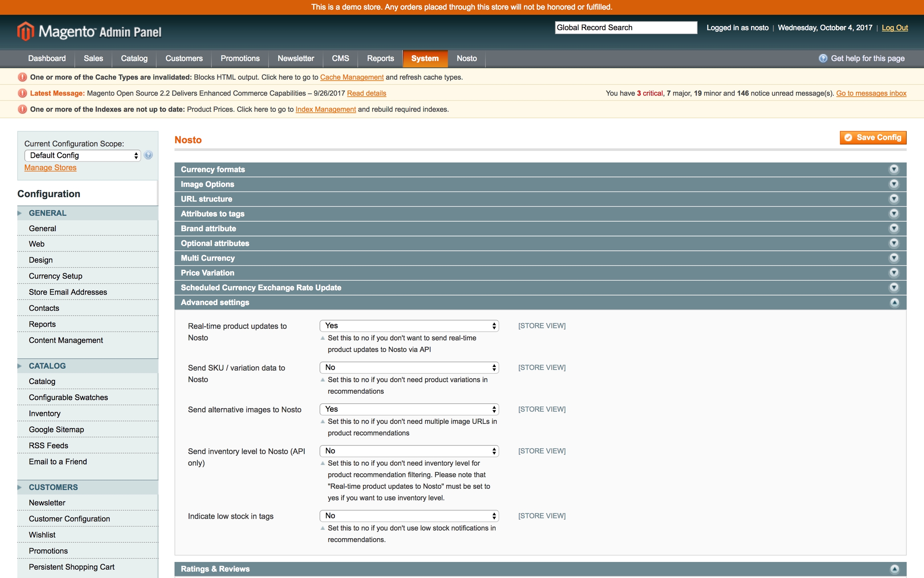
Task: Expand Image Options section arrow icon
Action: pos(894,184)
